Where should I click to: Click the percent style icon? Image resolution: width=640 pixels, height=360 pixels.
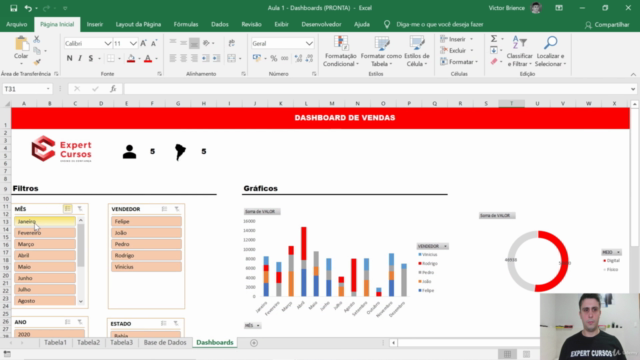[274, 58]
